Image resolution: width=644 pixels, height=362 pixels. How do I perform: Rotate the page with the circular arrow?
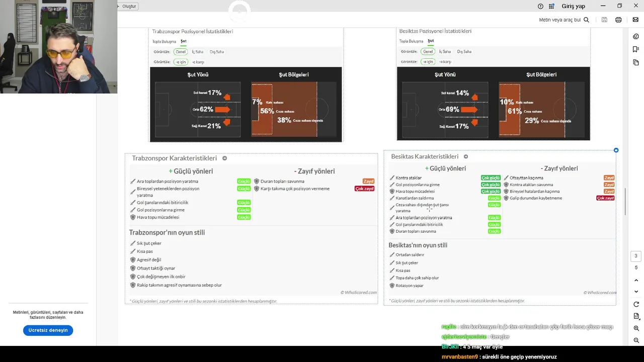[x=636, y=304]
